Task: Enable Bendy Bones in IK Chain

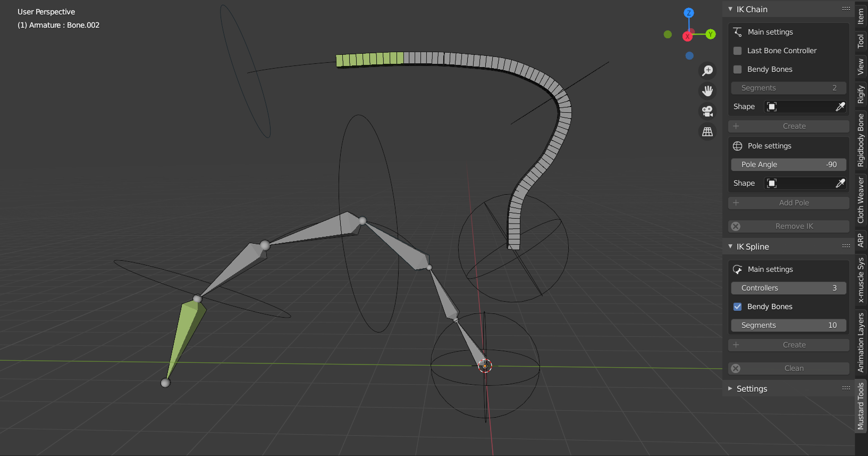Action: [738, 70]
